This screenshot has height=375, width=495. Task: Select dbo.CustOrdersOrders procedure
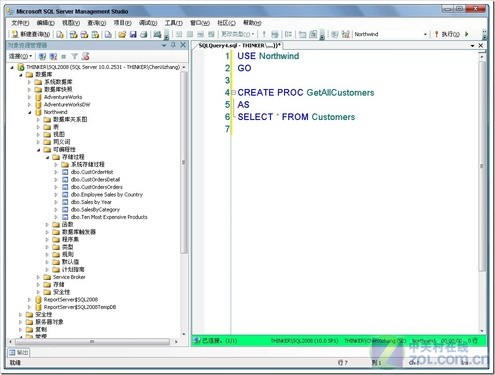97,187
